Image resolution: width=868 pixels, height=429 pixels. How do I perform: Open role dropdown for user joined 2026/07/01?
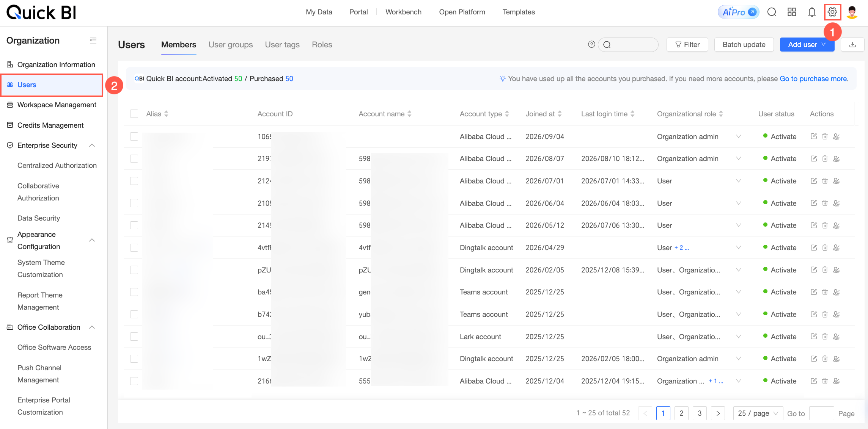point(738,181)
